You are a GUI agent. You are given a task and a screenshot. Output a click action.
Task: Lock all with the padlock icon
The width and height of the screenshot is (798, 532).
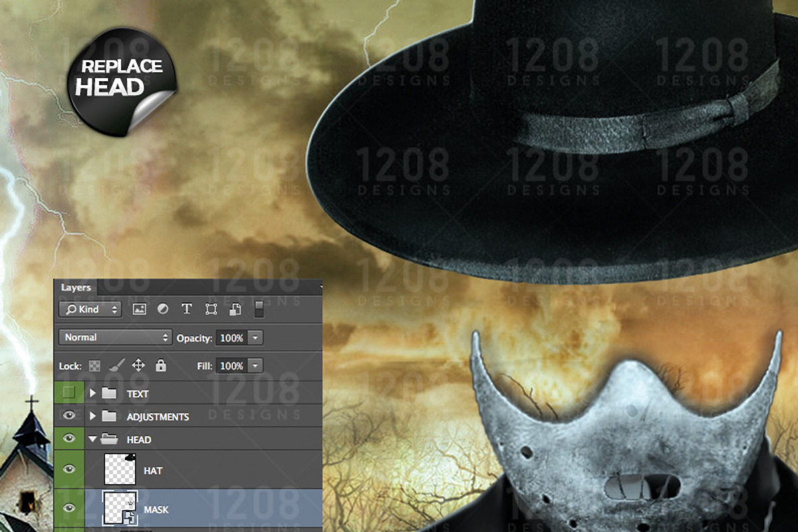pyautogui.click(x=160, y=365)
